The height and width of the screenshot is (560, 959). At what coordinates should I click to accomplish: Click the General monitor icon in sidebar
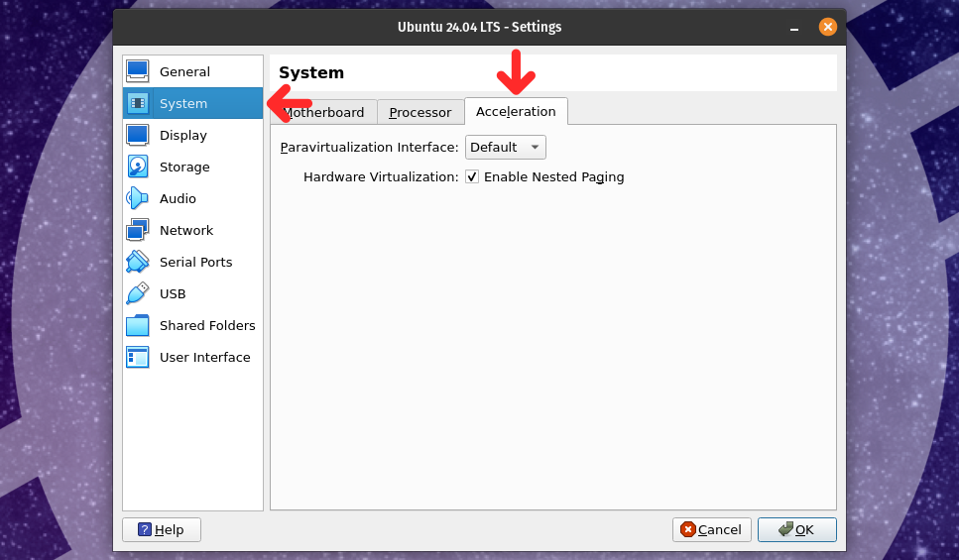[x=137, y=71]
